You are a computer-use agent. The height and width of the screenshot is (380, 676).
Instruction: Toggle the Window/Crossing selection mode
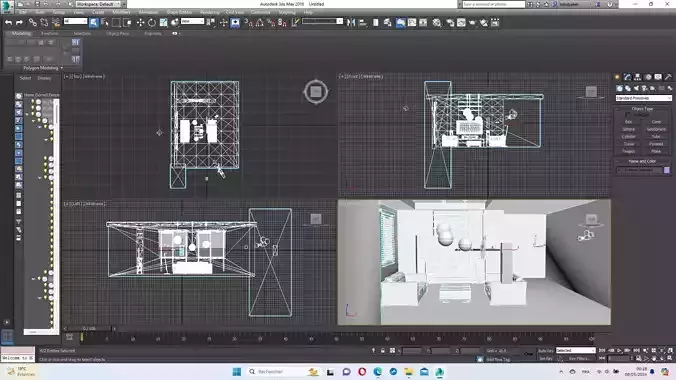pyautogui.click(x=128, y=22)
